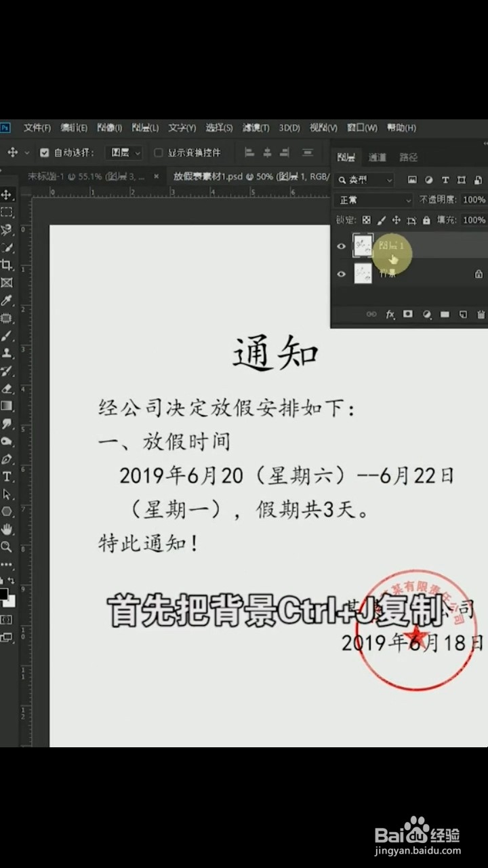This screenshot has width=488, height=868.
Task: Click the foreground color swatch
Action: [3, 594]
